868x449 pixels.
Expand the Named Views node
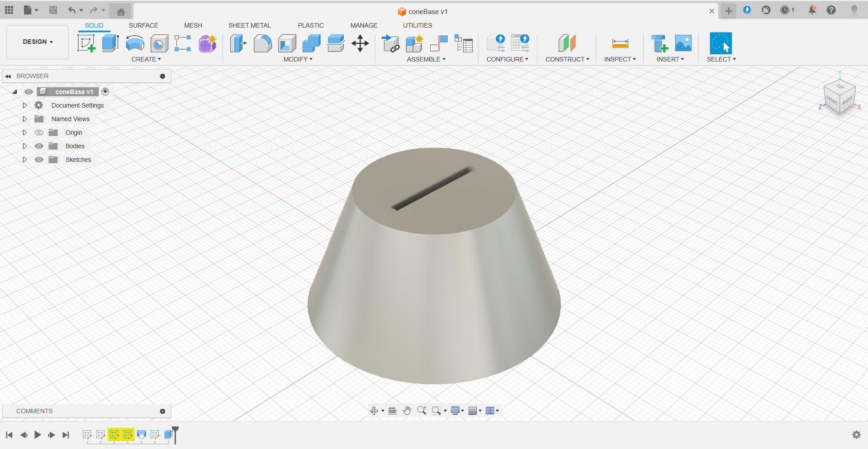point(25,119)
